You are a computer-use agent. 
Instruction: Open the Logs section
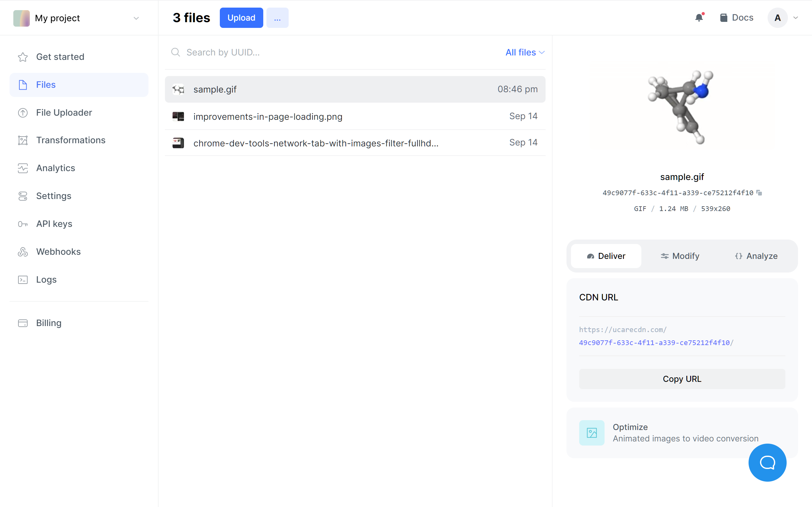(46, 279)
